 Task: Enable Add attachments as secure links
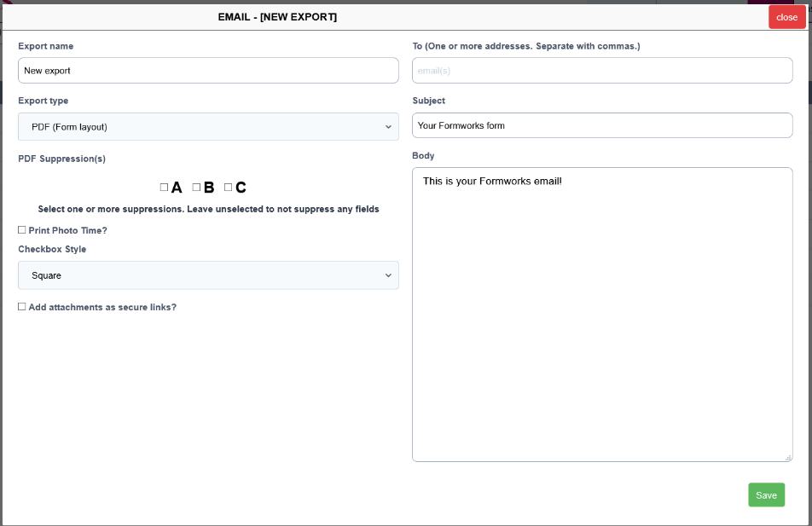click(22, 307)
